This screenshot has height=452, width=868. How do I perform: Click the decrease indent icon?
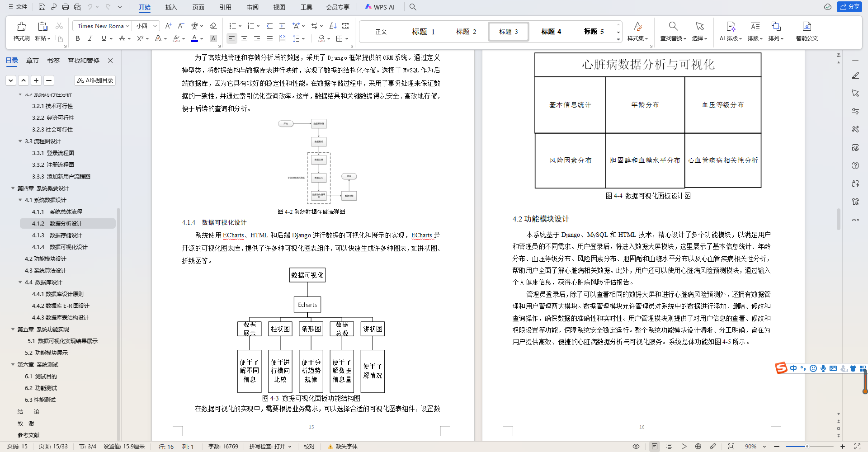[x=269, y=26]
